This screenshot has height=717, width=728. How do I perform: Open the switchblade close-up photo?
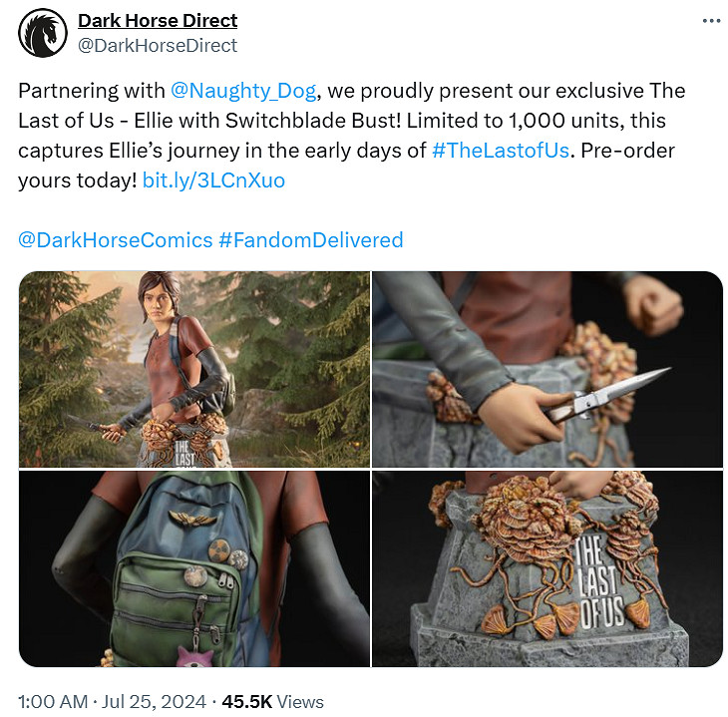(547, 369)
